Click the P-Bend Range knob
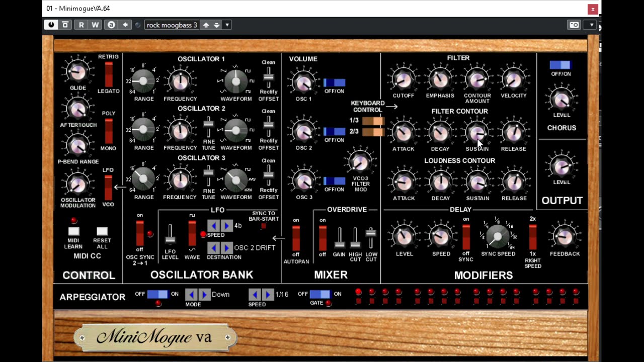Screen dimensions: 644x362 [78, 146]
